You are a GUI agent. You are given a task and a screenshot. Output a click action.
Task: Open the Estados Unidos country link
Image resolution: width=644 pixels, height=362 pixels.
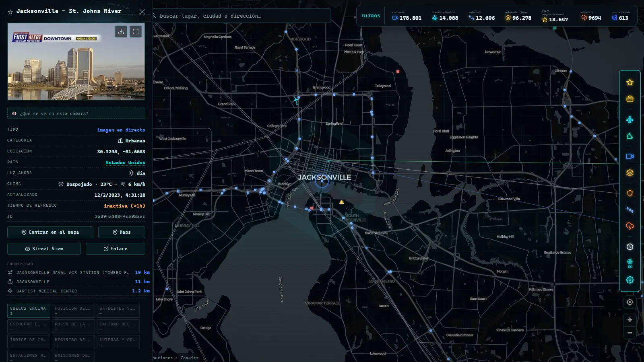125,162
